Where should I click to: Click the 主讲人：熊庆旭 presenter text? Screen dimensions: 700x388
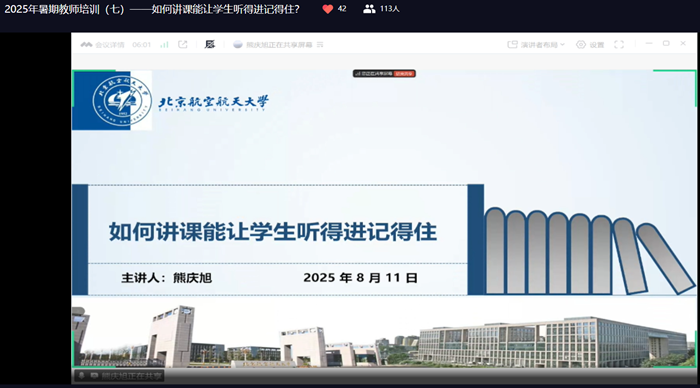click(x=167, y=278)
